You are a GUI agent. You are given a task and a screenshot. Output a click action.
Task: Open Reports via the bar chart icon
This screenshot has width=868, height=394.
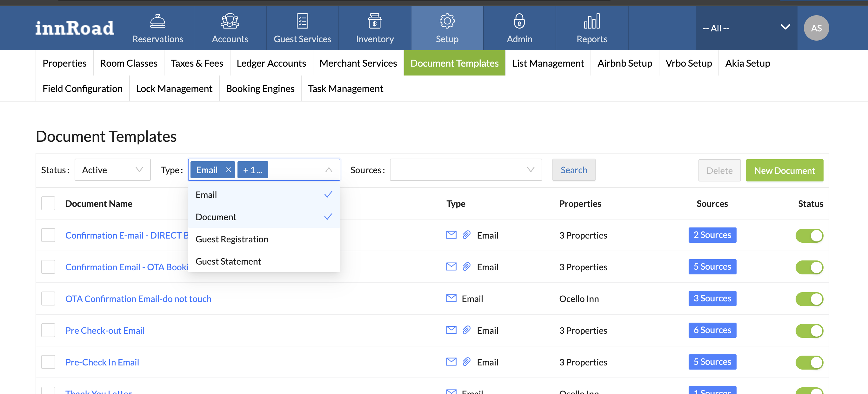pyautogui.click(x=592, y=21)
